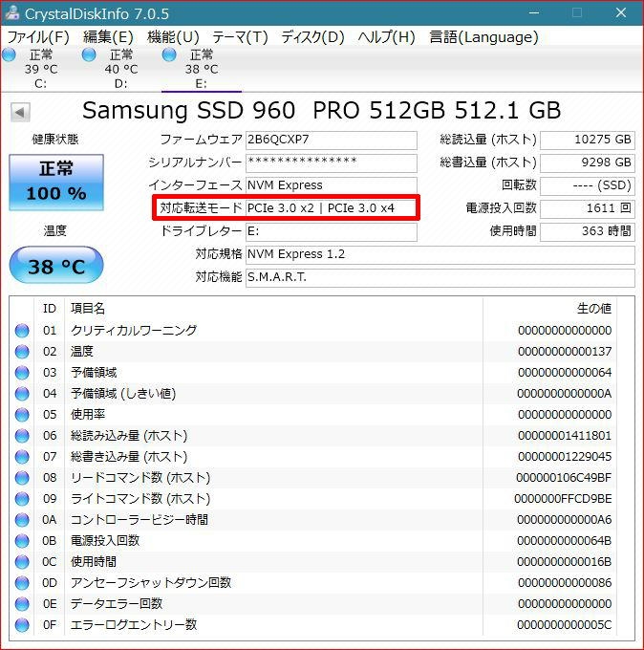Select raw value 000000000000A

[x=565, y=394]
